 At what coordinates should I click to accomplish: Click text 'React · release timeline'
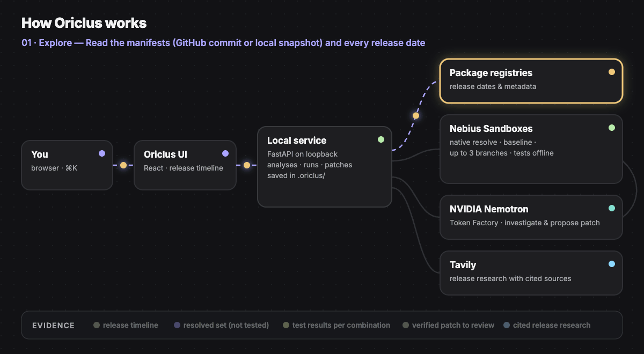184,168
